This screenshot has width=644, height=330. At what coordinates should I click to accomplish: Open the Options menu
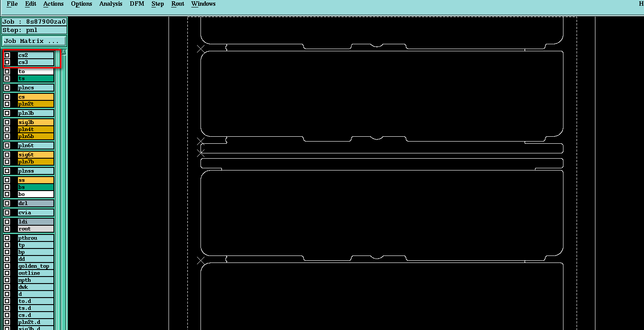click(81, 4)
